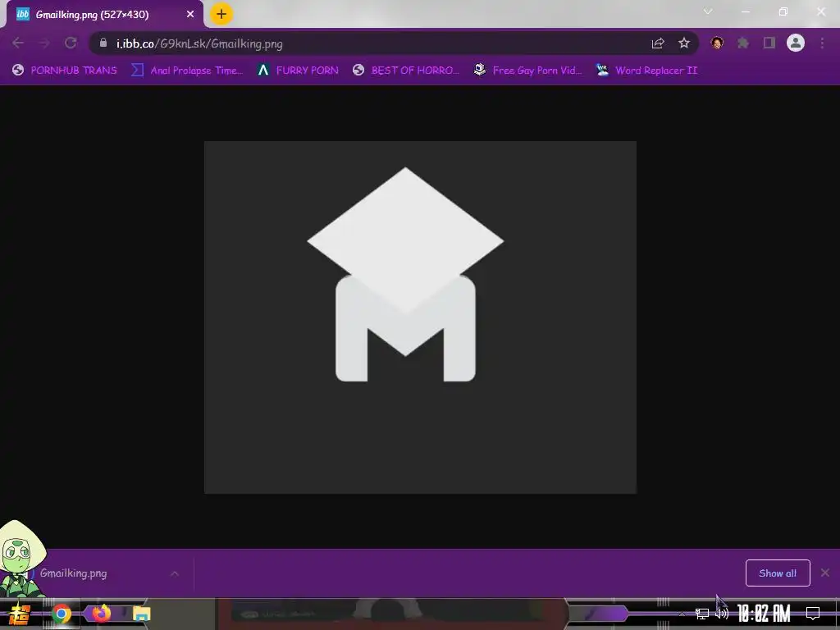The height and width of the screenshot is (630, 840).
Task: Open the Windows Start menu
Action: (20, 614)
